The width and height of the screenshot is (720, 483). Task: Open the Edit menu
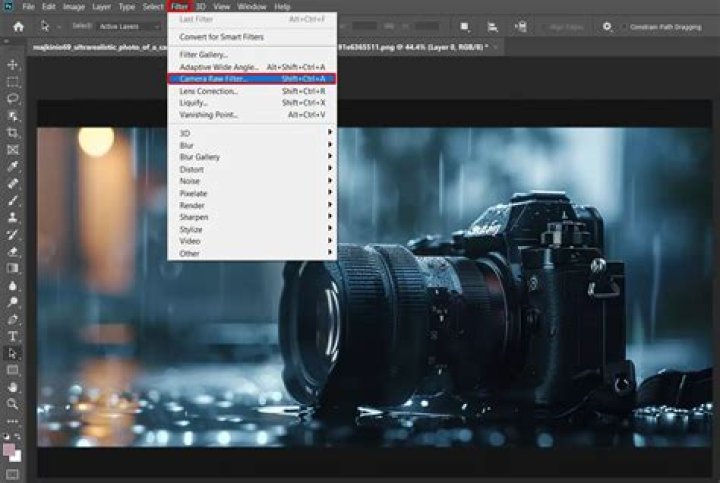pyautogui.click(x=49, y=7)
